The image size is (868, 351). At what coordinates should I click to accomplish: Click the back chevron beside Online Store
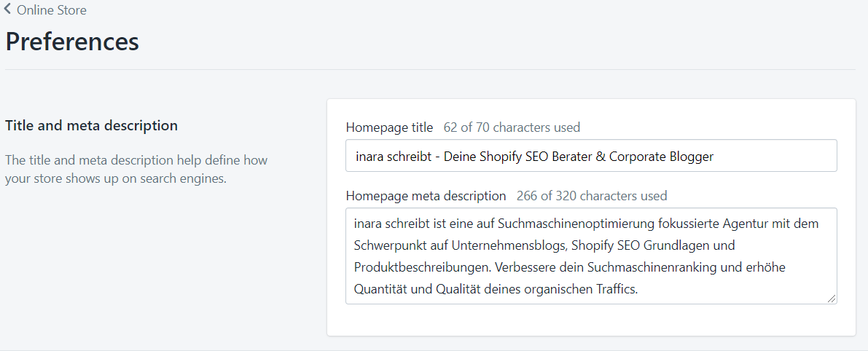[x=8, y=9]
